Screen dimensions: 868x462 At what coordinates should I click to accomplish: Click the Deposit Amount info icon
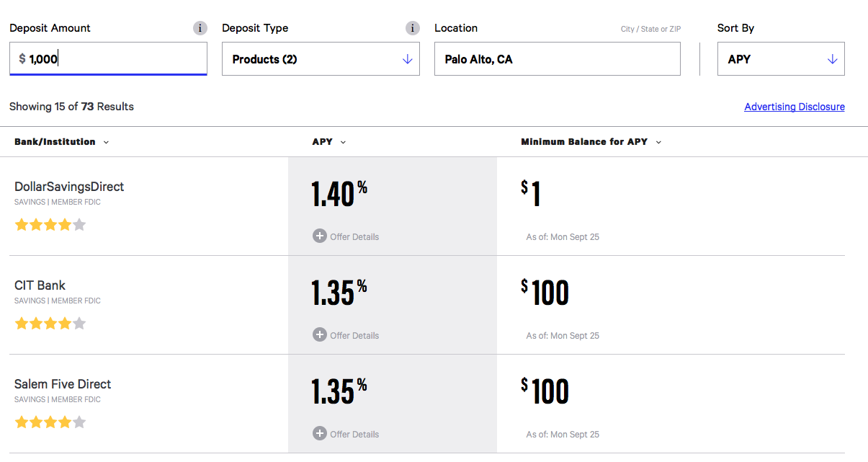pyautogui.click(x=200, y=28)
